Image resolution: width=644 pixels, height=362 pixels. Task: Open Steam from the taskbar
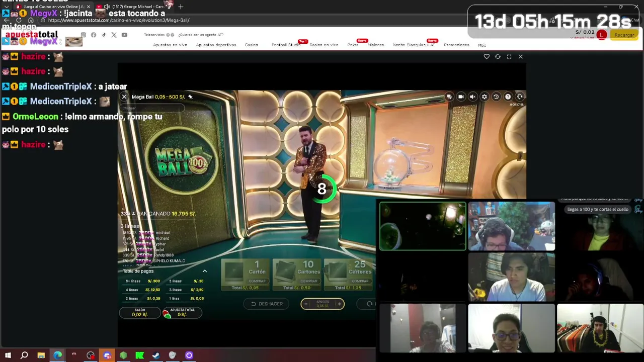[x=156, y=355]
